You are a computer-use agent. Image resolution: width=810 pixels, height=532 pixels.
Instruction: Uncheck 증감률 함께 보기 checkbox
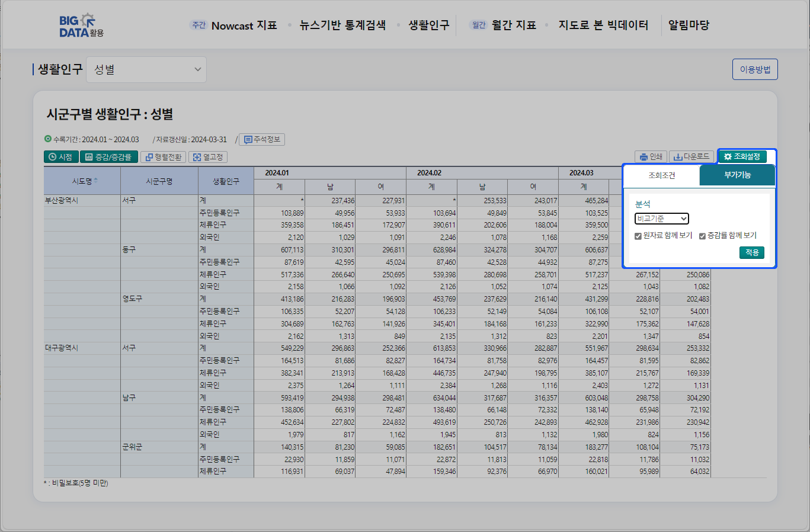702,236
